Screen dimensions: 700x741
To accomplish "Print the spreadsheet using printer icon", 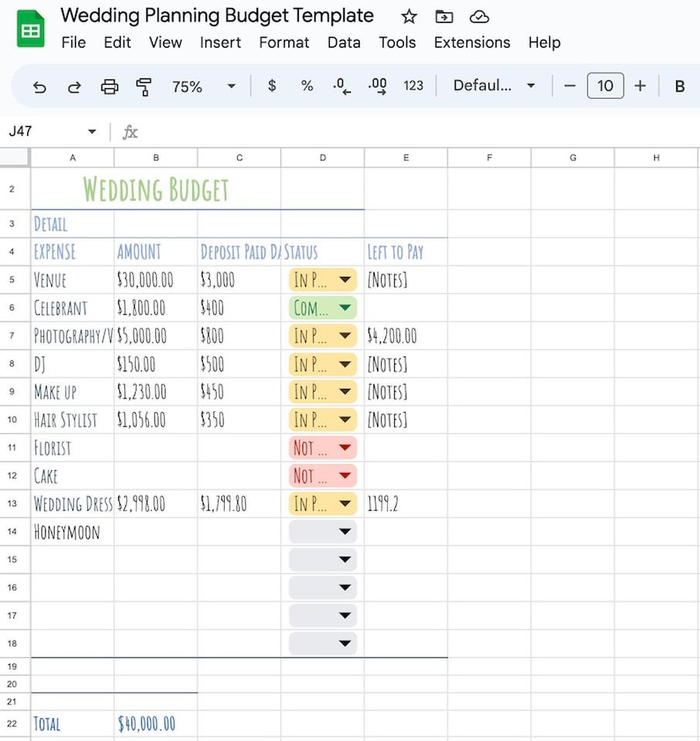I will pos(110,87).
